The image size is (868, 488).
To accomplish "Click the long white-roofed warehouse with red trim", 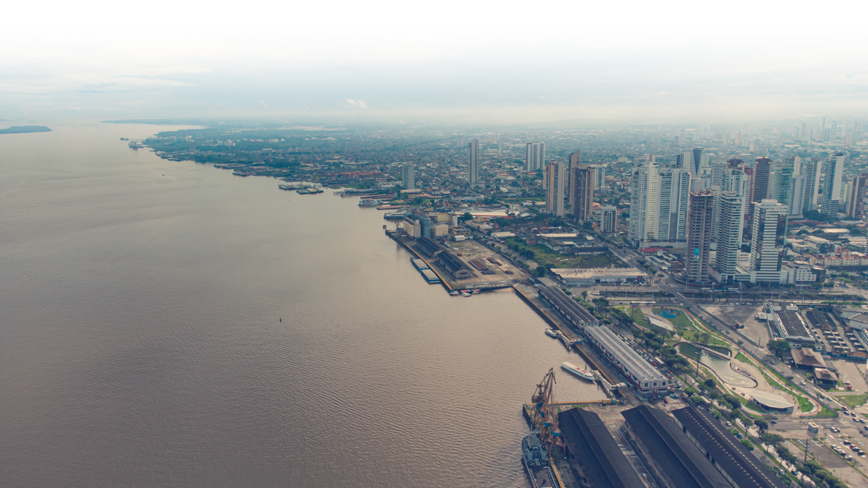I will coord(626,357).
